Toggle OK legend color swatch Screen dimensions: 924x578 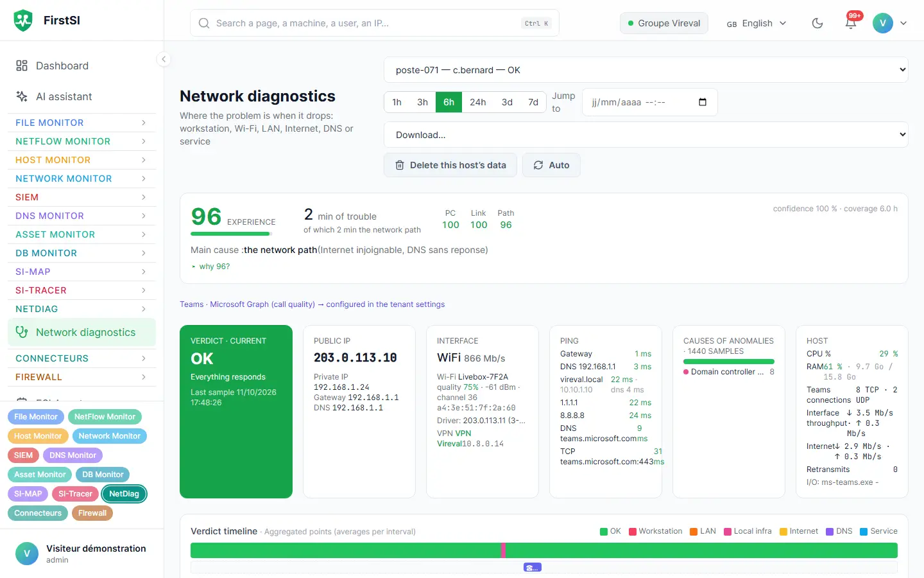pos(604,531)
